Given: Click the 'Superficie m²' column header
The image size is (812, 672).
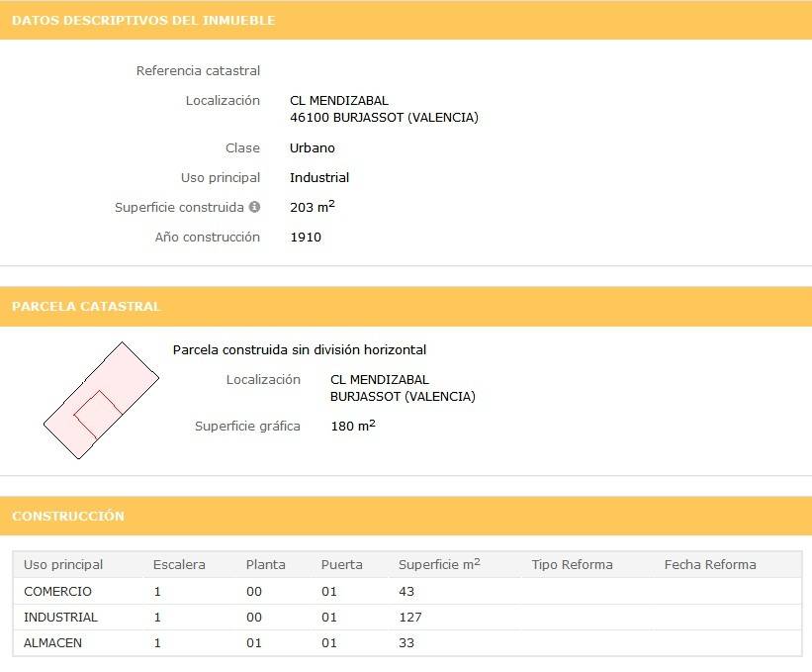Looking at the screenshot, I should pos(439,564).
